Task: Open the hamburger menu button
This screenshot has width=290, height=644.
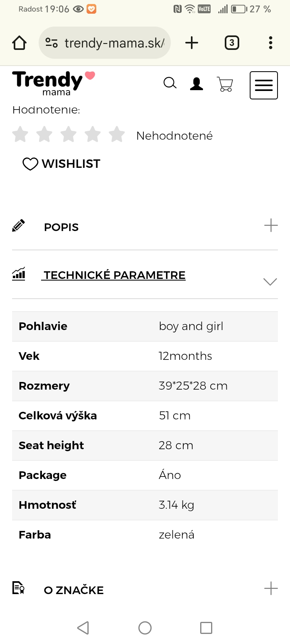Action: pyautogui.click(x=264, y=85)
